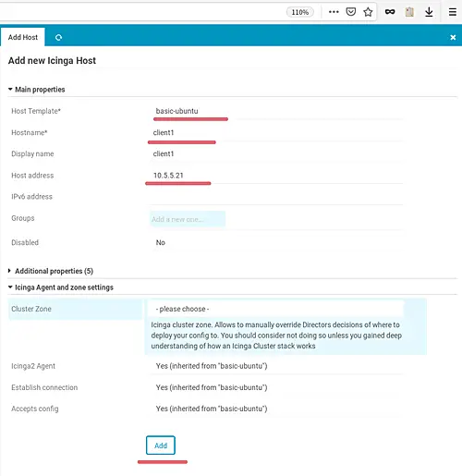Close the Add Host panel with X
Image resolution: width=462 pixels, height=476 pixels.
pos(453,37)
